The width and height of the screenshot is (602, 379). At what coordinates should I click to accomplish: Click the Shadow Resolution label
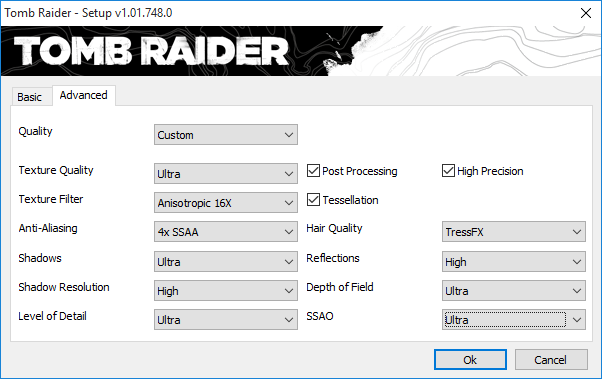click(64, 287)
